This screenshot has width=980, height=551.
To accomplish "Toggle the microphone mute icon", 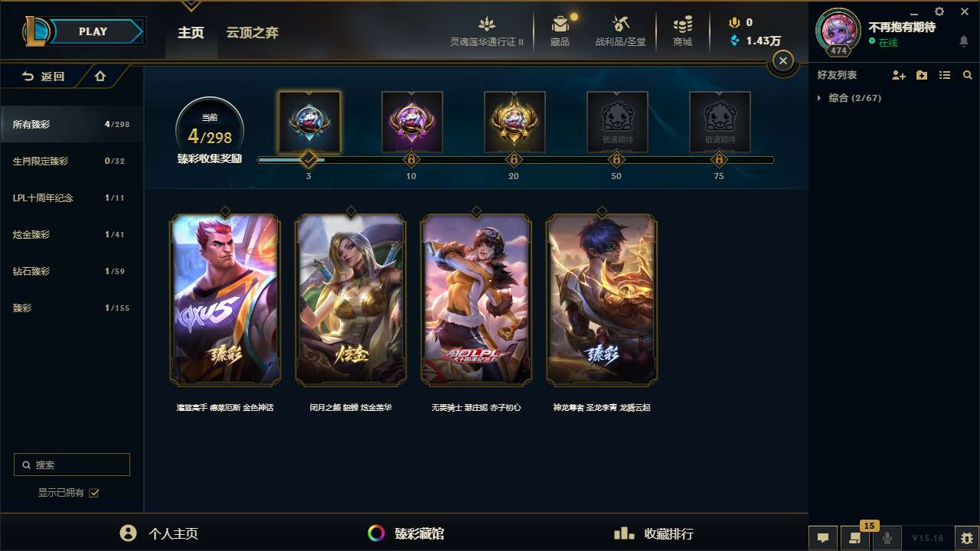I will [887, 538].
